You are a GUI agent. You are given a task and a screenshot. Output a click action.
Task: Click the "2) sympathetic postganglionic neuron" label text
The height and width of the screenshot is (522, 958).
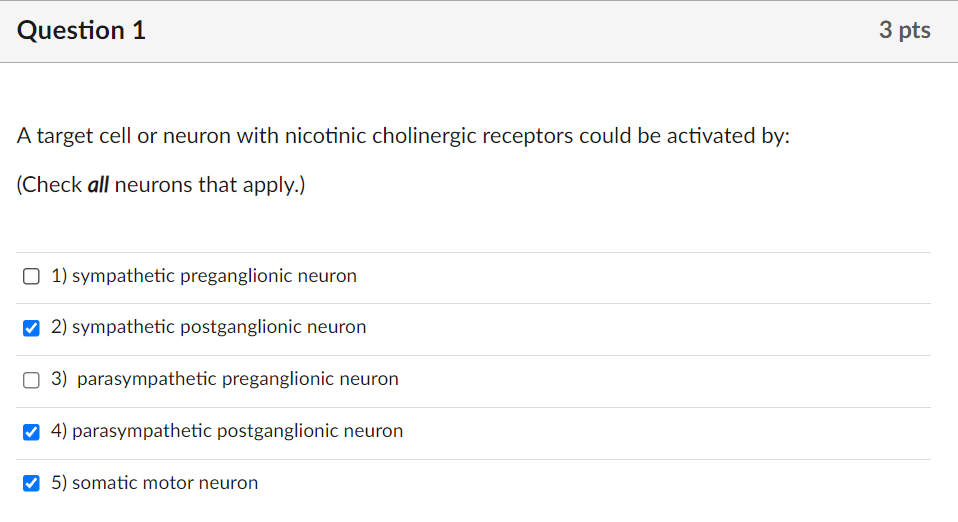[209, 327]
